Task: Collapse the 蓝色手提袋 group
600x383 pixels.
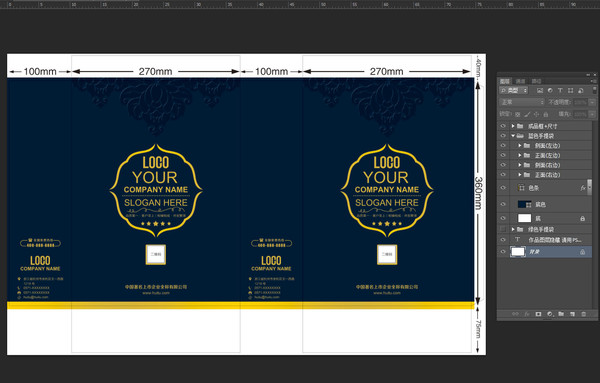Action: [513, 136]
